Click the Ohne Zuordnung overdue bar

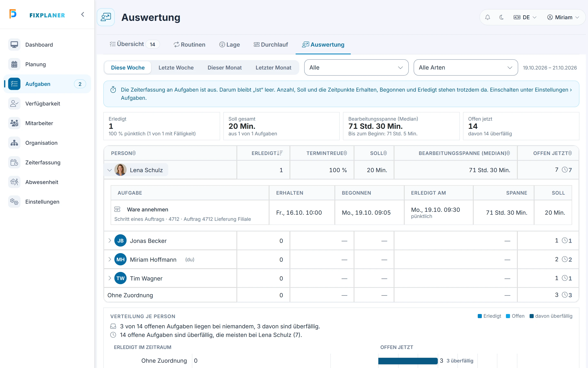(408, 361)
